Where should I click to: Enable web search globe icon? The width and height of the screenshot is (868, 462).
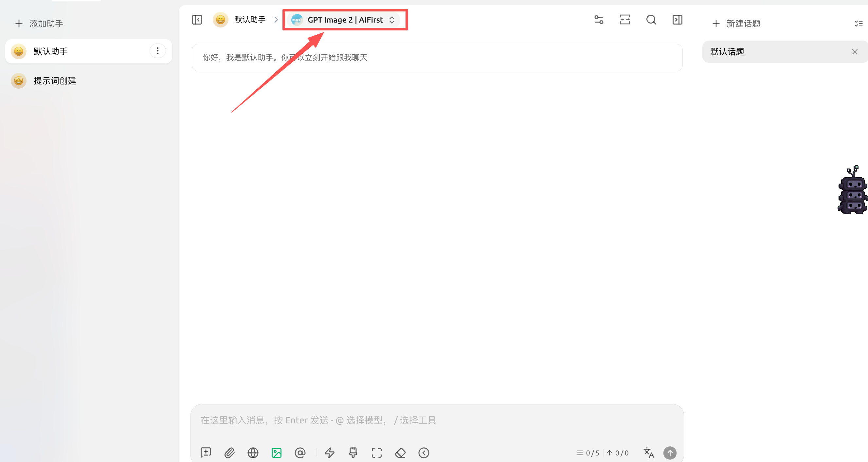[253, 453]
